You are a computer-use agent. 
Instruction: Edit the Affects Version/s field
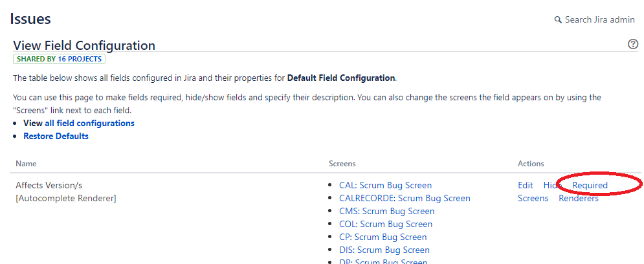(x=526, y=185)
